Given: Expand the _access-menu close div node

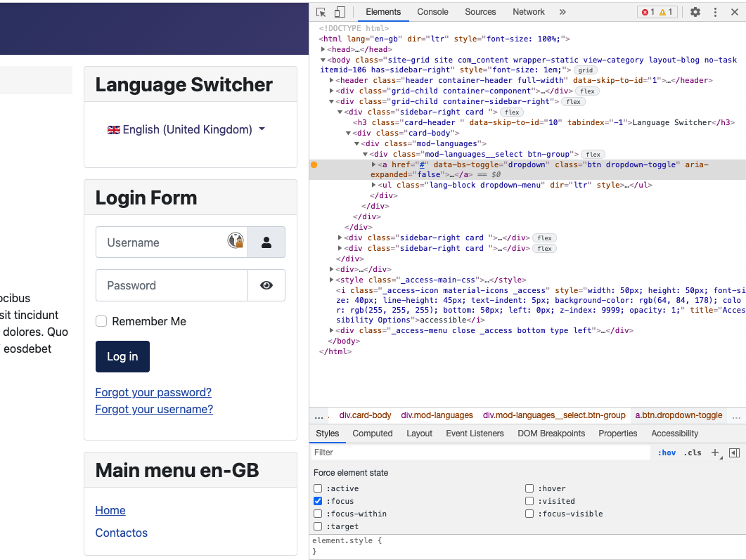Looking at the screenshot, I should point(332,330).
